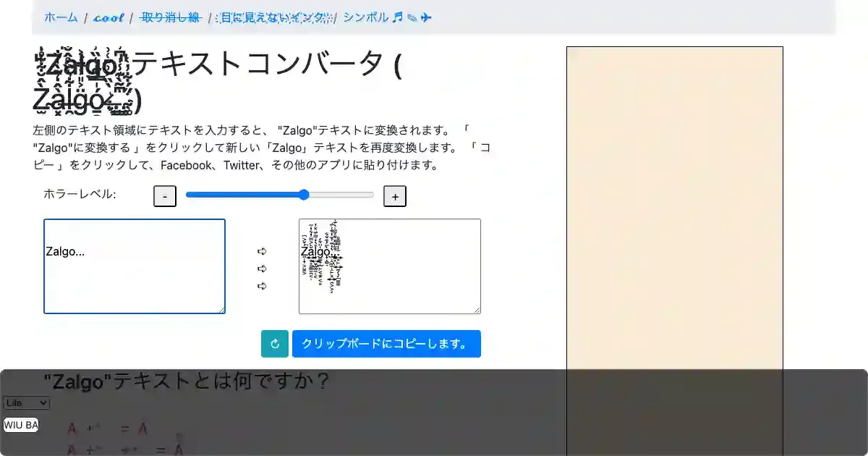Screen dimensions: 868x456
Task: Click the resize grip of the input textarea
Action: pyautogui.click(x=221, y=310)
